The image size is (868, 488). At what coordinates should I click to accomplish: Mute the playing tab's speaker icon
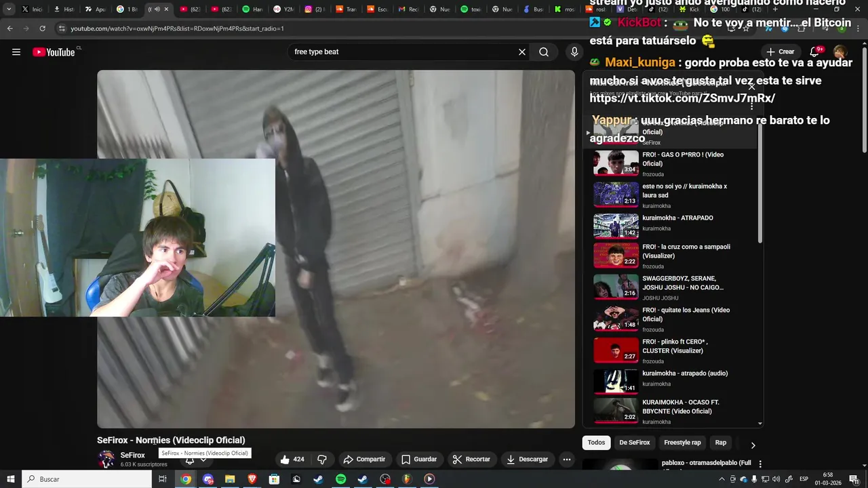click(x=157, y=9)
